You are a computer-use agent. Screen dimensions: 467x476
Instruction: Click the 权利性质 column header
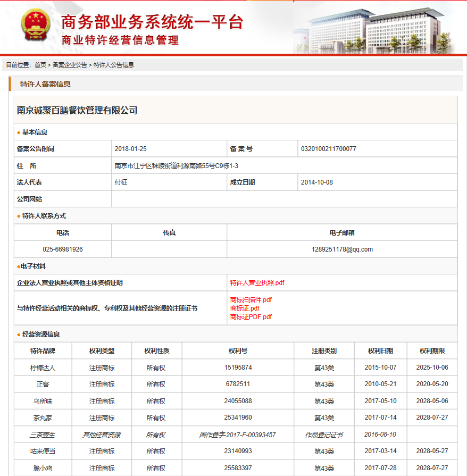click(157, 351)
